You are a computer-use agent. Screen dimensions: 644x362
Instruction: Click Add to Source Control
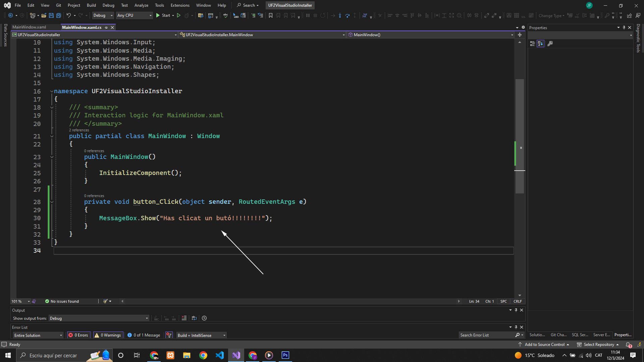coord(544,345)
